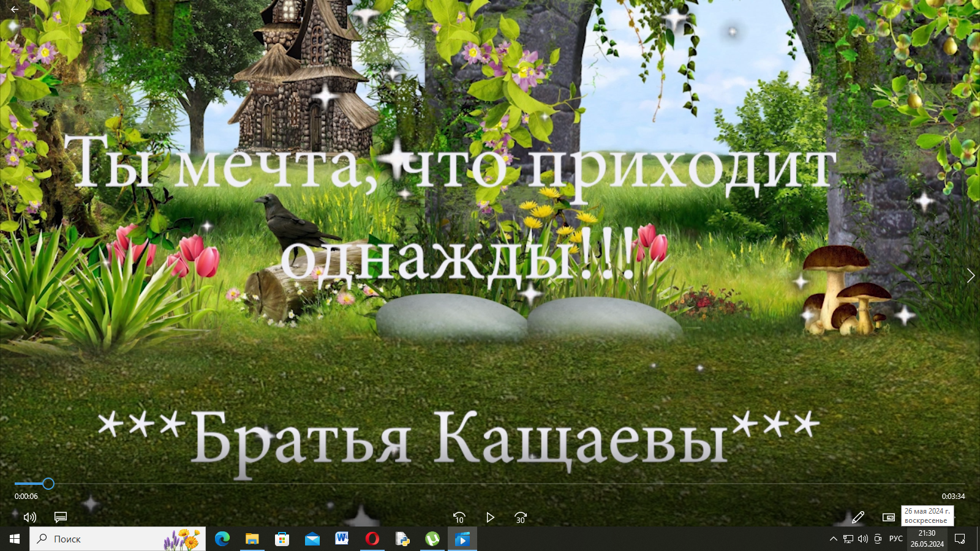Skip back 10 seconds

pyautogui.click(x=459, y=517)
